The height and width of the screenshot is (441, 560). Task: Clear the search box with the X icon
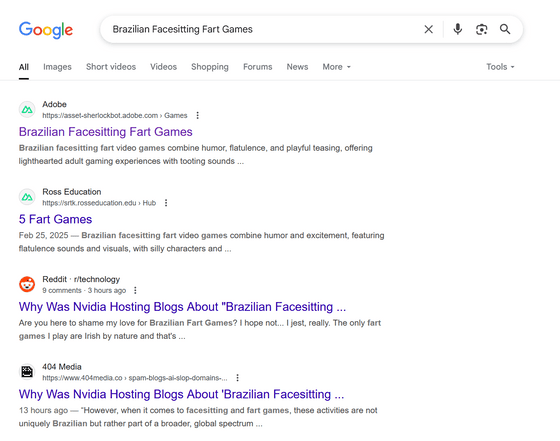tap(429, 29)
